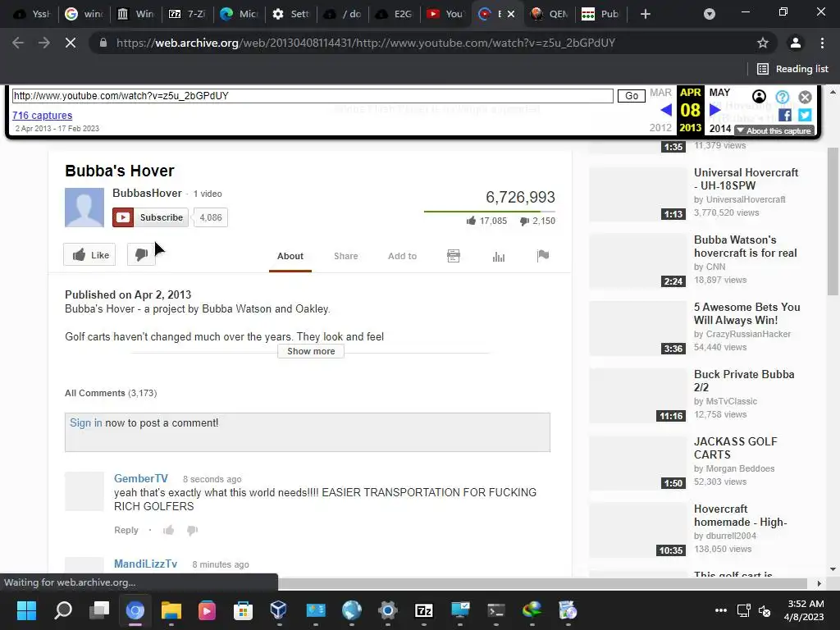
Task: Open Hovercraft homemade video thumbnail
Action: pyautogui.click(x=638, y=531)
